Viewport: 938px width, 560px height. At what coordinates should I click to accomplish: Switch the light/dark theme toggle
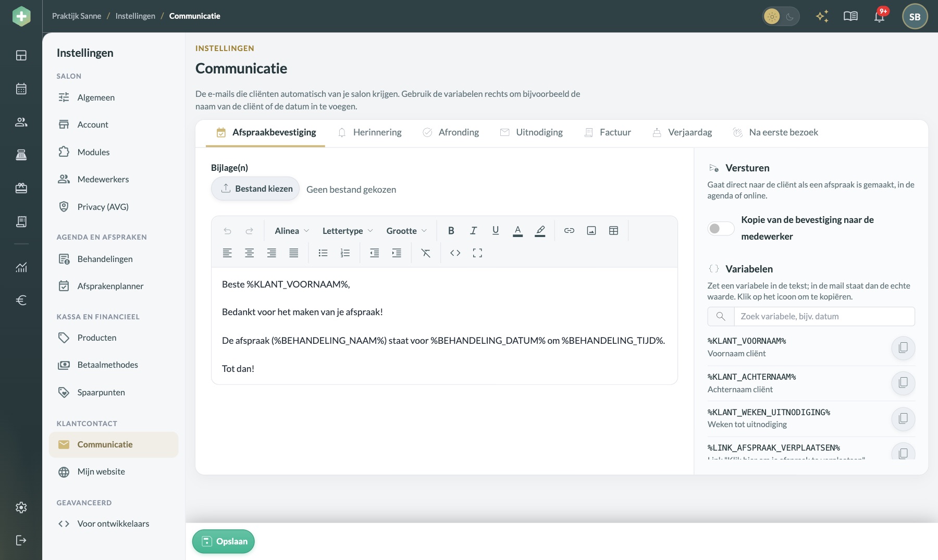pos(781,17)
